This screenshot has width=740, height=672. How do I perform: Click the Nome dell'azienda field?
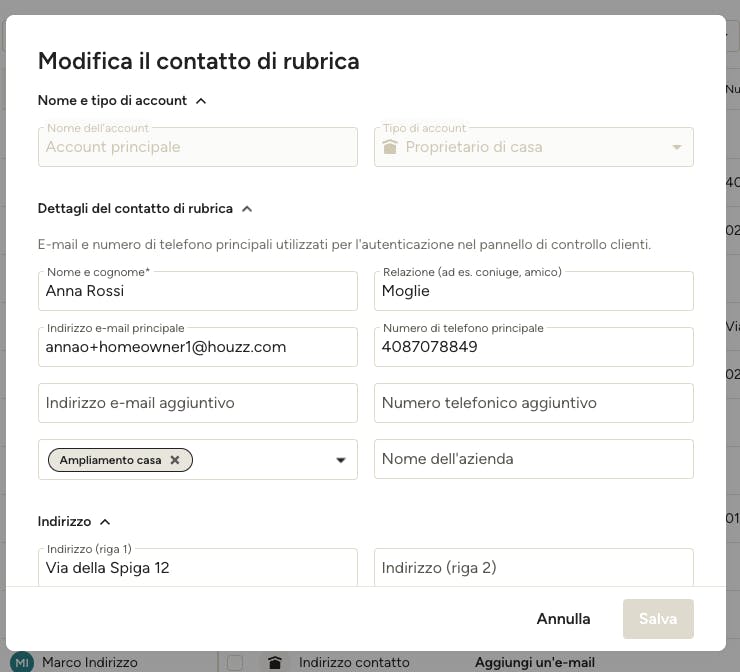pyautogui.click(x=534, y=459)
